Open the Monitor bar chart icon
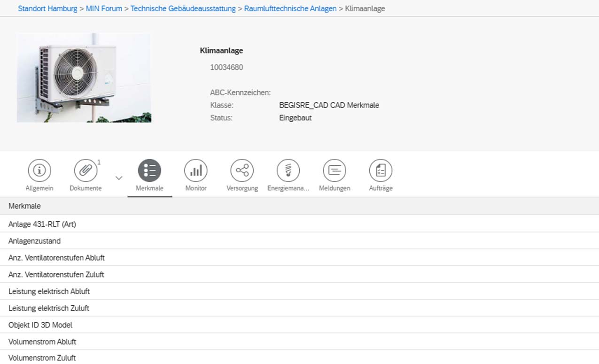This screenshot has height=364, width=599. [196, 170]
